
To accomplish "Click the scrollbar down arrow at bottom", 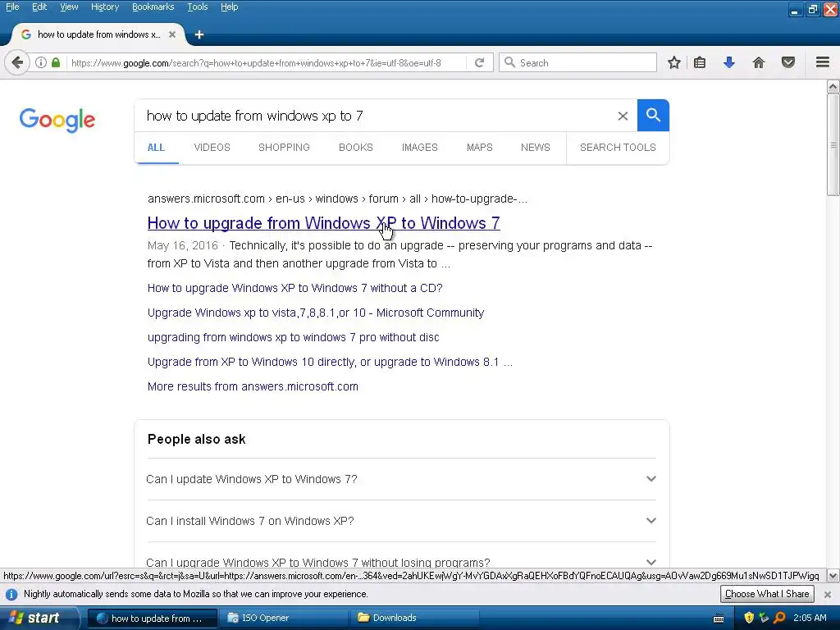I will click(833, 576).
